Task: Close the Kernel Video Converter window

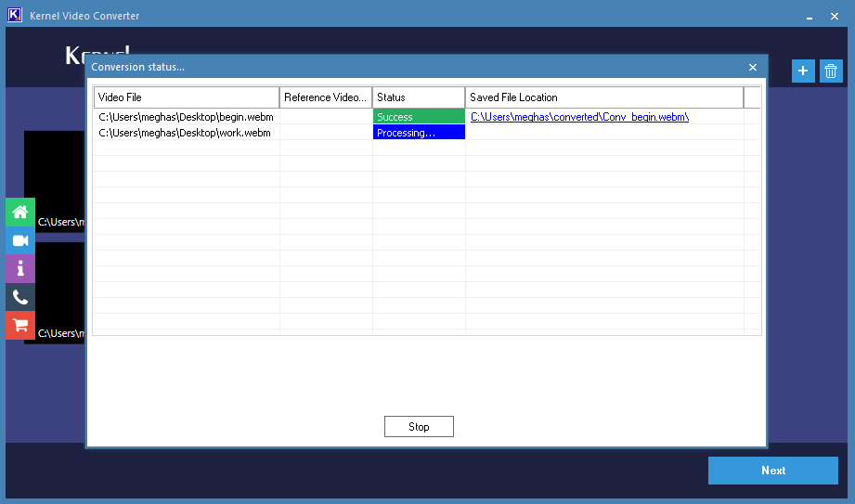Action: tap(835, 17)
